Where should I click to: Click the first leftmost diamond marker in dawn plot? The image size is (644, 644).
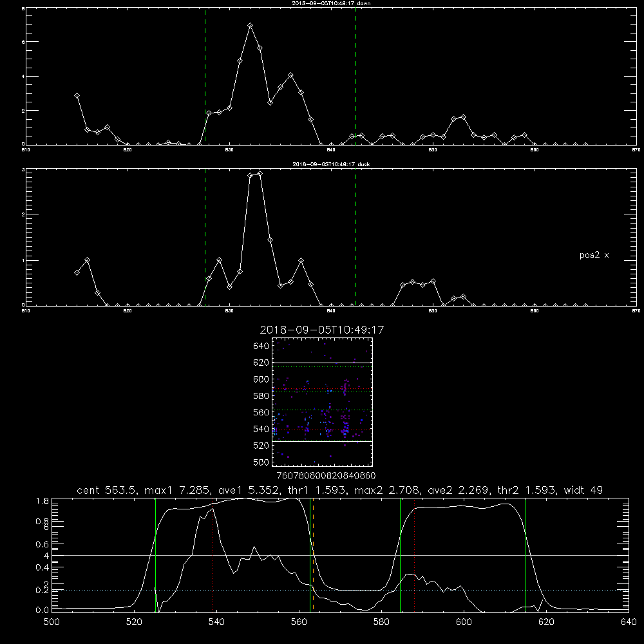pos(77,95)
